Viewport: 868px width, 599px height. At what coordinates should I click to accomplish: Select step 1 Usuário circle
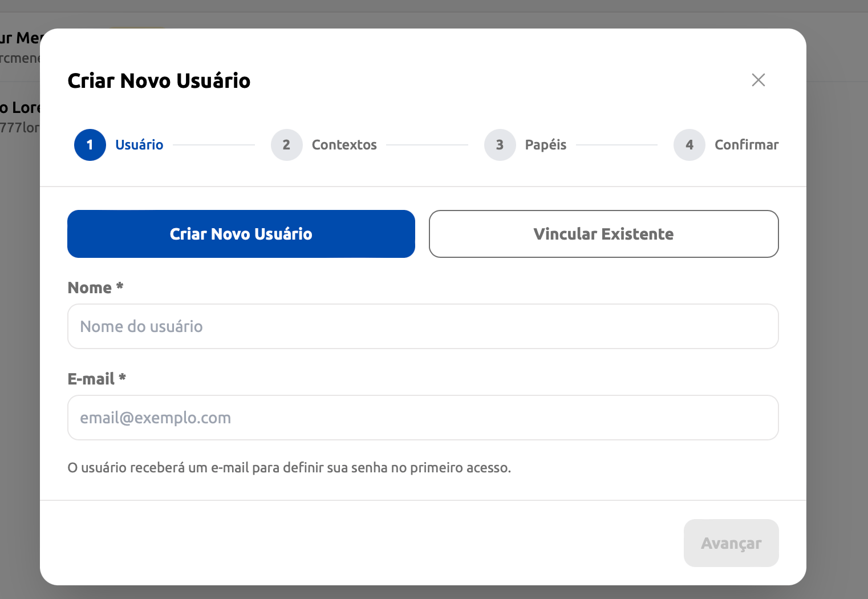coord(90,145)
